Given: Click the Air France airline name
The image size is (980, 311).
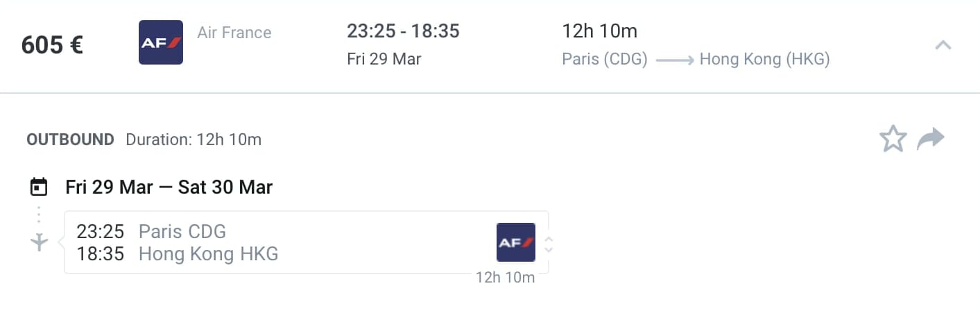Looking at the screenshot, I should tap(234, 33).
